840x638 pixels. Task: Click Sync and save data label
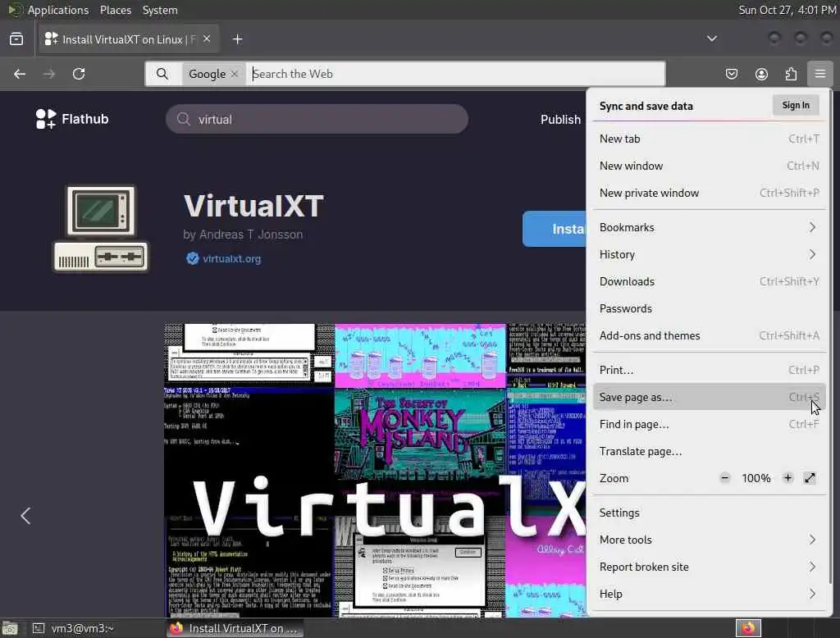646,106
